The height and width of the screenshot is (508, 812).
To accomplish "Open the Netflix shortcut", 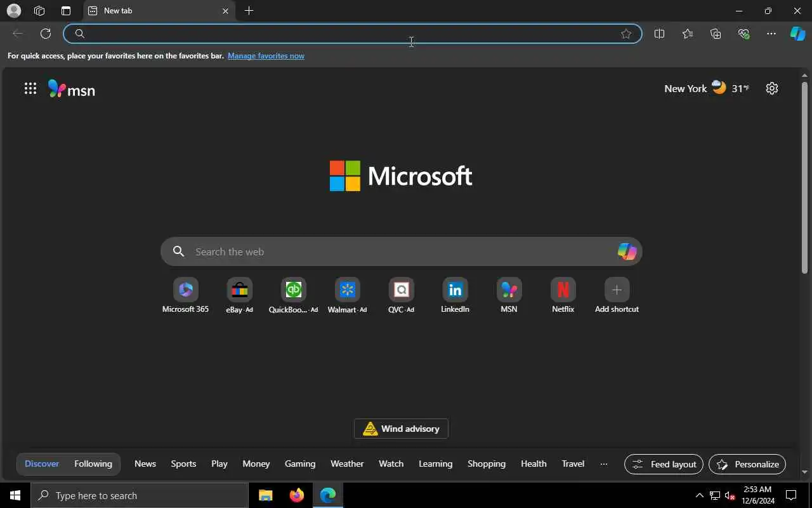I will point(563,296).
